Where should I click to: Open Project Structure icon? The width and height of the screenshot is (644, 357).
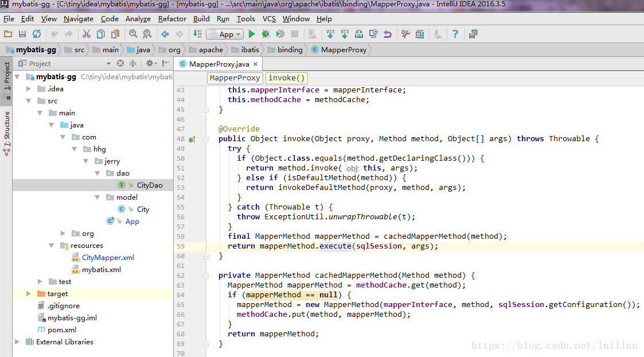tap(420, 34)
